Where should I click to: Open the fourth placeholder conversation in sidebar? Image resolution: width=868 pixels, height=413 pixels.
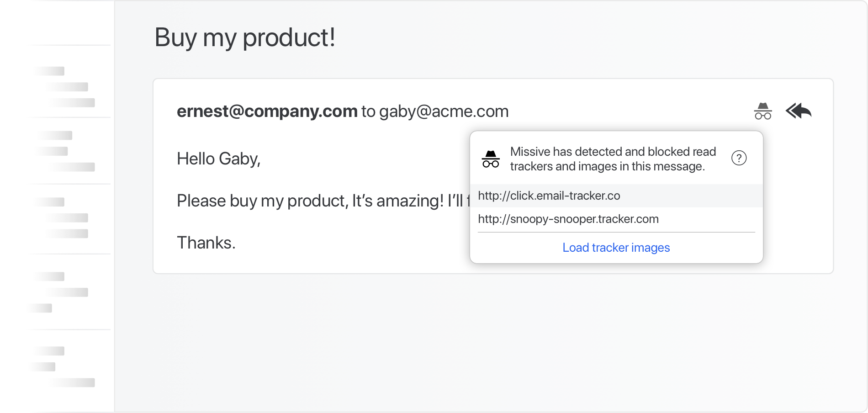(69, 292)
